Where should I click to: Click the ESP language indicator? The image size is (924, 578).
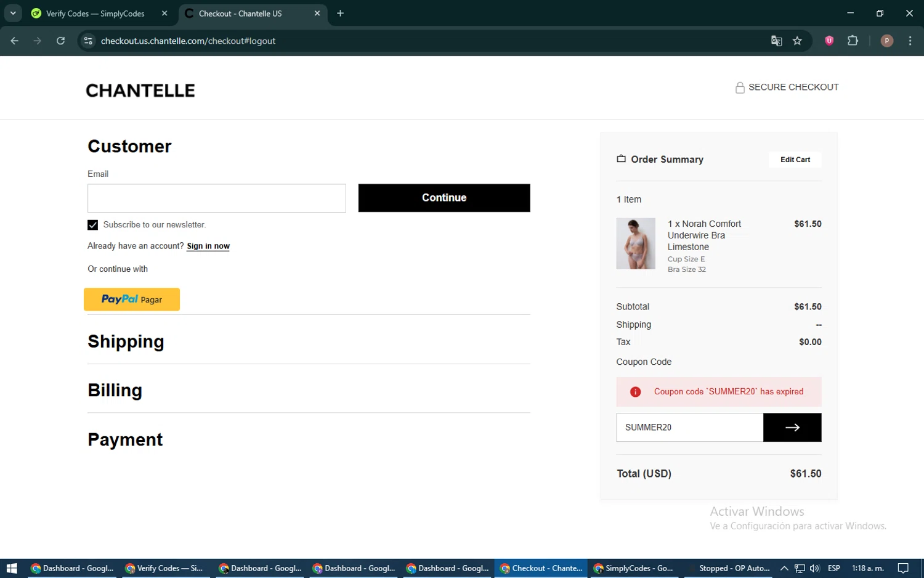(x=834, y=568)
